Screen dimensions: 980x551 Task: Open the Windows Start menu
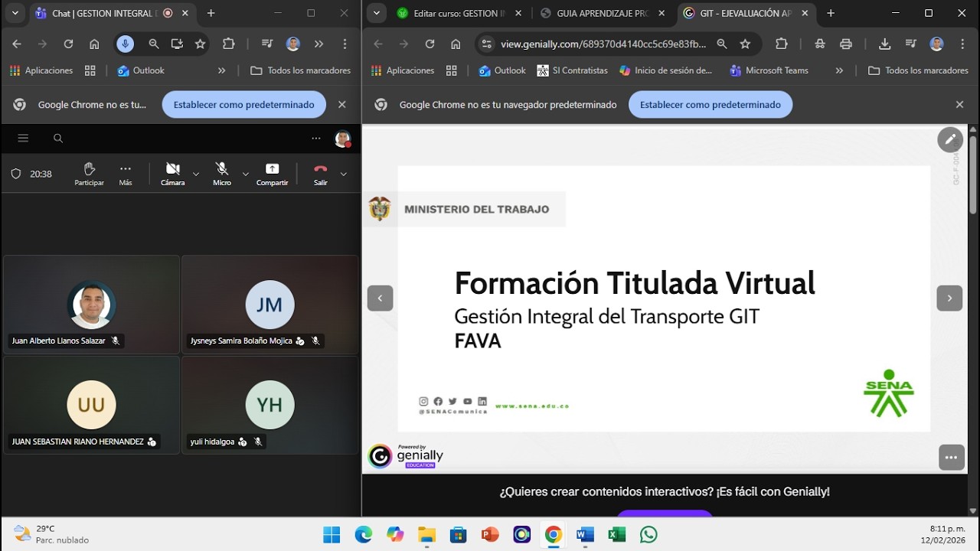[x=332, y=534]
